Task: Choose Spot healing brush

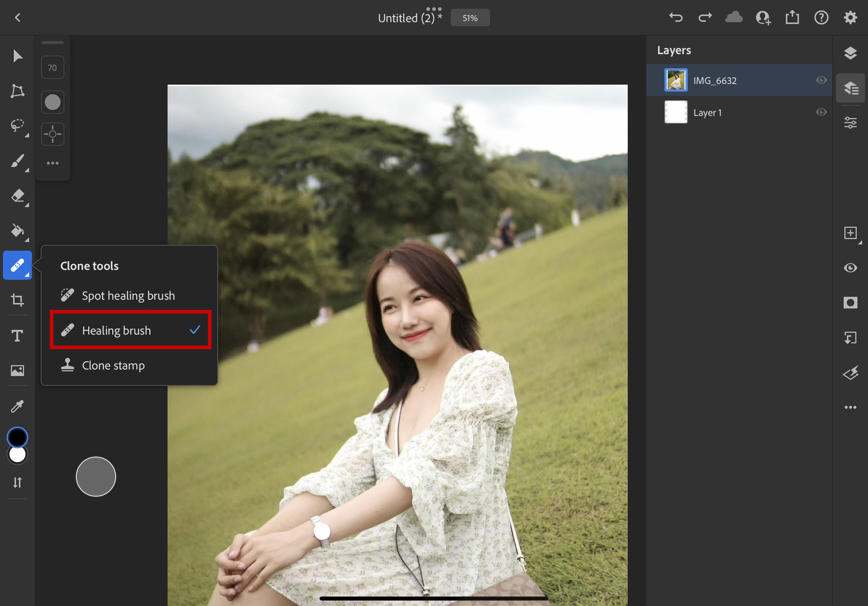Action: (x=128, y=295)
